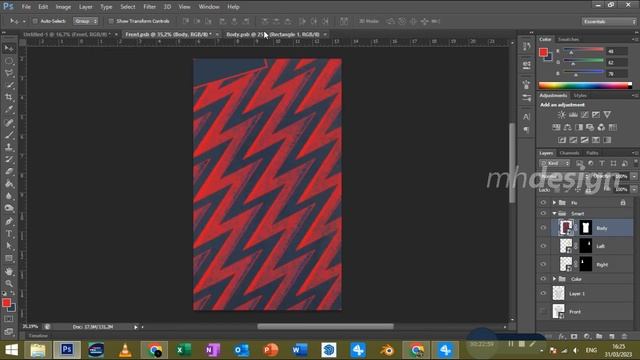640x360 pixels.
Task: Select the Rectangle shape tool
Action: [9, 258]
